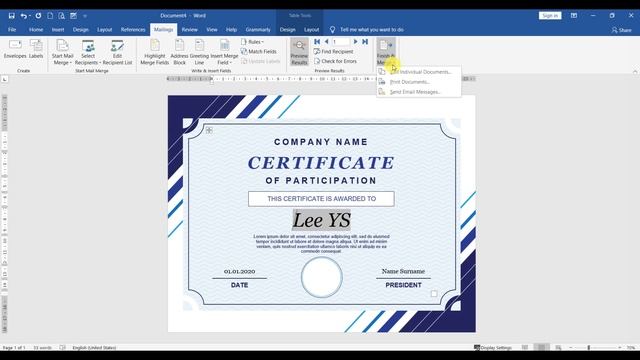Choose Send Email Messages
Image resolution: width=640 pixels, height=360 pixels.
[x=419, y=92]
